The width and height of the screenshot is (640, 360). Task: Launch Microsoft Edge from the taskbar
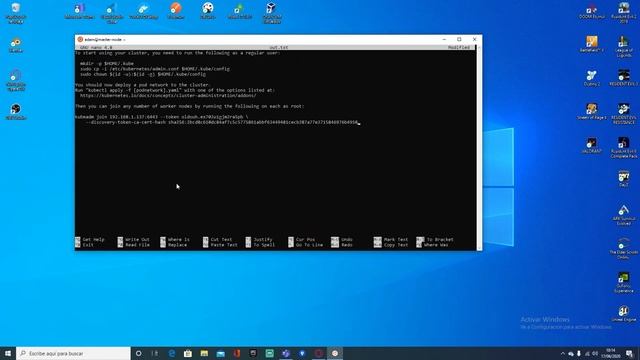point(171,353)
